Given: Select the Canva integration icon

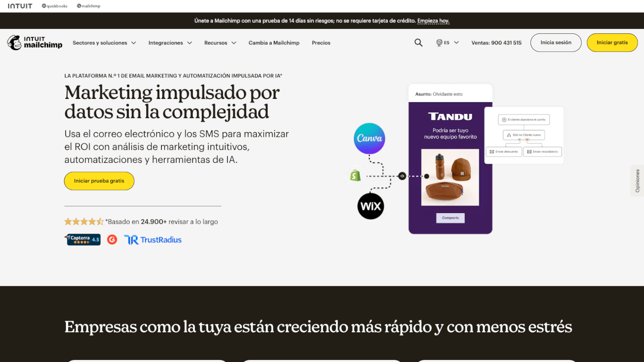Looking at the screenshot, I should click(369, 139).
